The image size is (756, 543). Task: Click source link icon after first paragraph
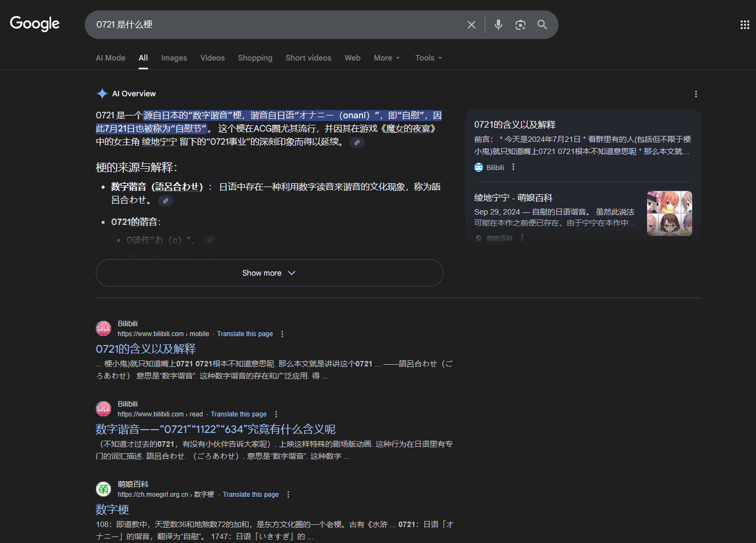coord(357,142)
